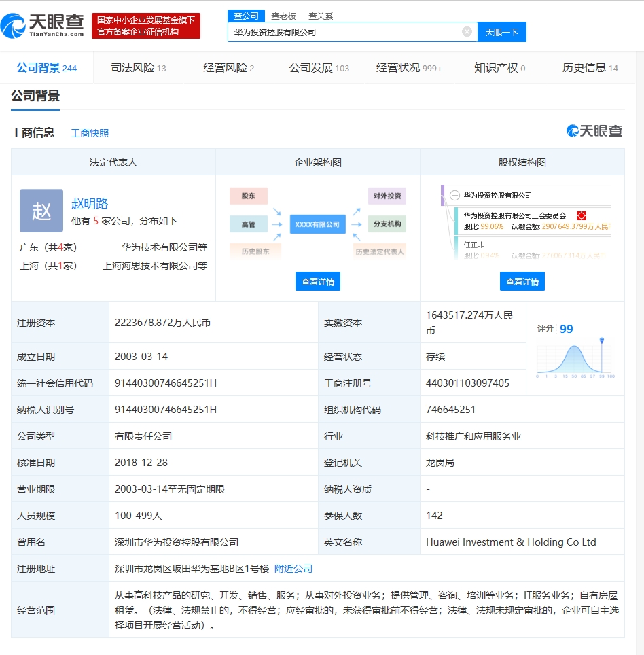Open the 司法风险 13 section tab
The image size is (644, 655).
(138, 68)
